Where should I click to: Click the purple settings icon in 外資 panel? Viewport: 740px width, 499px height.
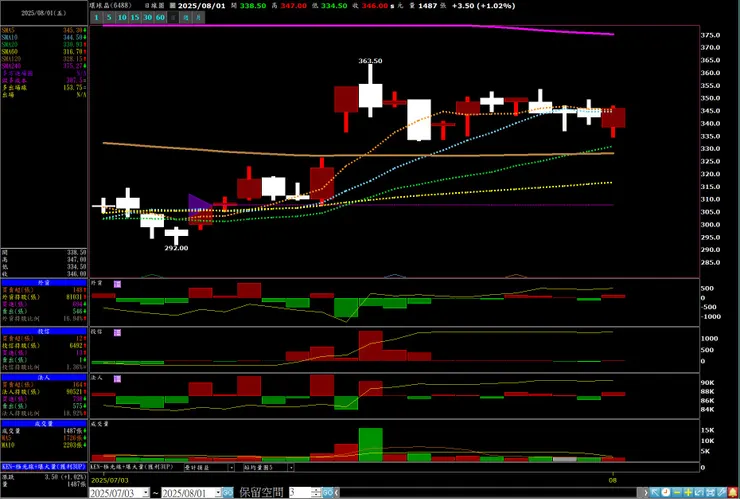[117, 284]
